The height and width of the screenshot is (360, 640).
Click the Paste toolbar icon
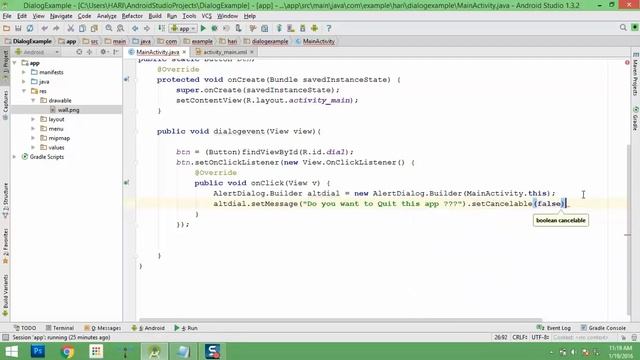(94, 28)
